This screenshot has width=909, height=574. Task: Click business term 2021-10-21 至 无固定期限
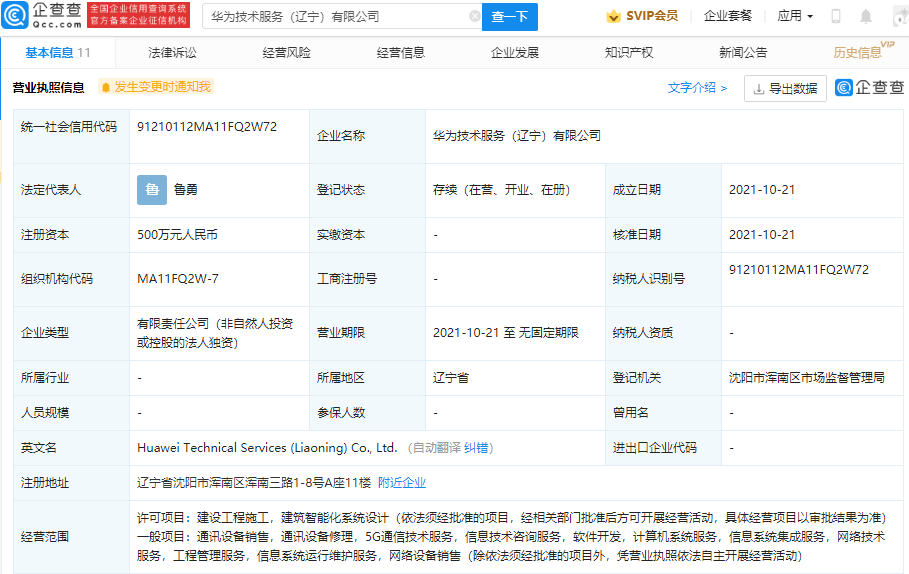point(506,333)
